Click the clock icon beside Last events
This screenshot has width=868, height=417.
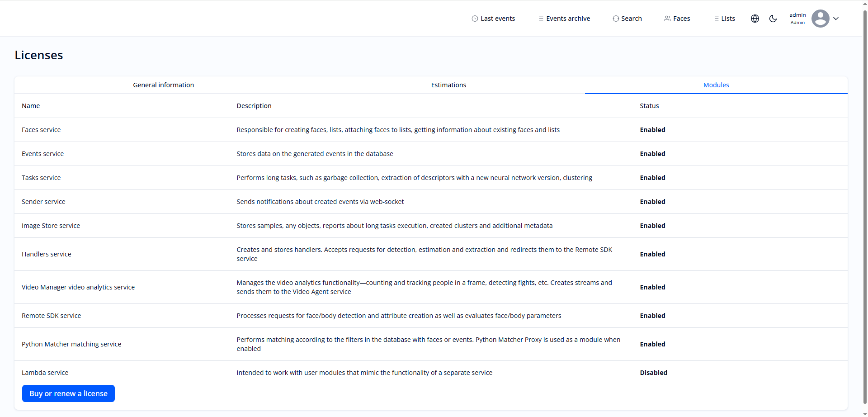475,19
